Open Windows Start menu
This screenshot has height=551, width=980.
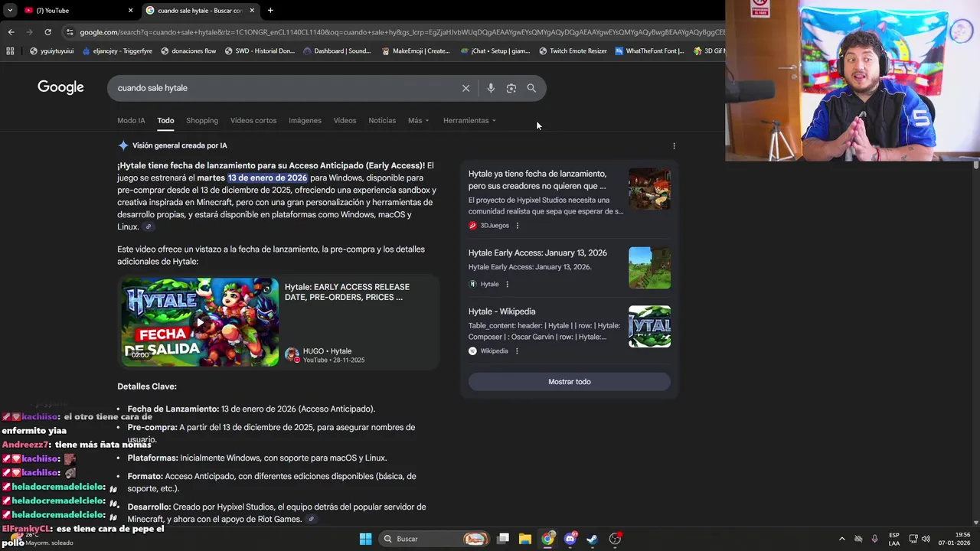click(x=365, y=539)
